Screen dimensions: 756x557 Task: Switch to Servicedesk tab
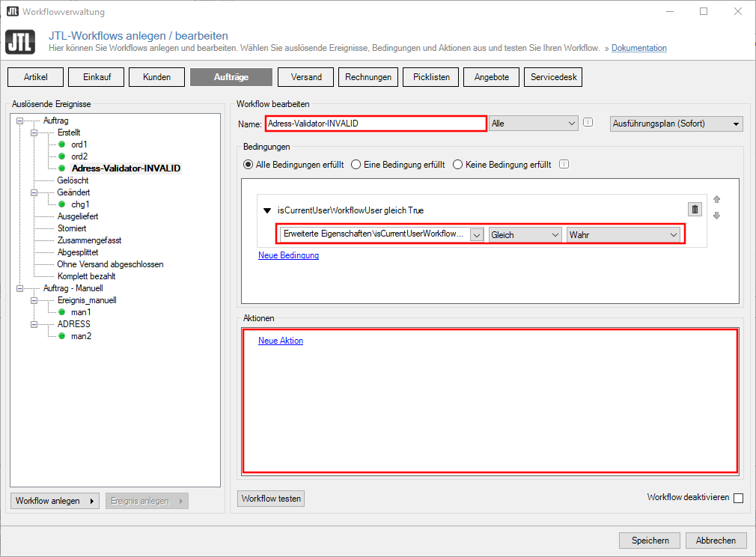coord(553,77)
